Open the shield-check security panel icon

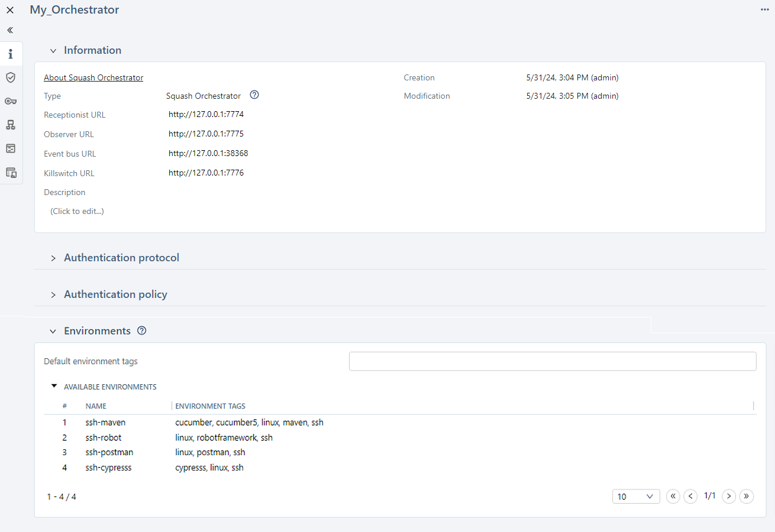tap(11, 77)
